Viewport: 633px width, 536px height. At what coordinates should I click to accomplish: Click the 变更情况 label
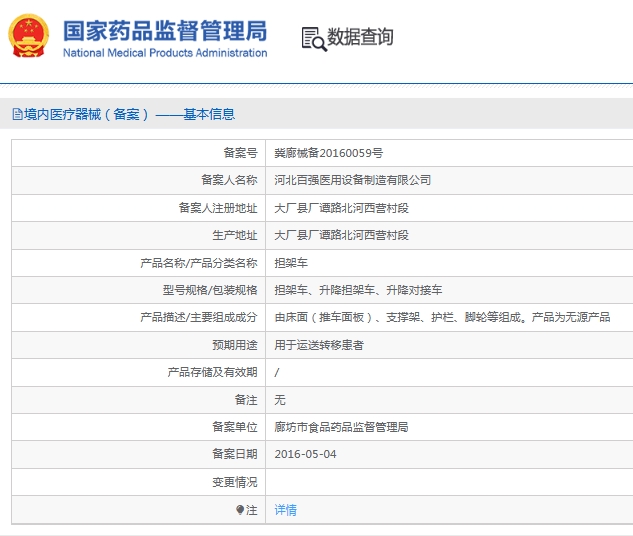coord(235,482)
